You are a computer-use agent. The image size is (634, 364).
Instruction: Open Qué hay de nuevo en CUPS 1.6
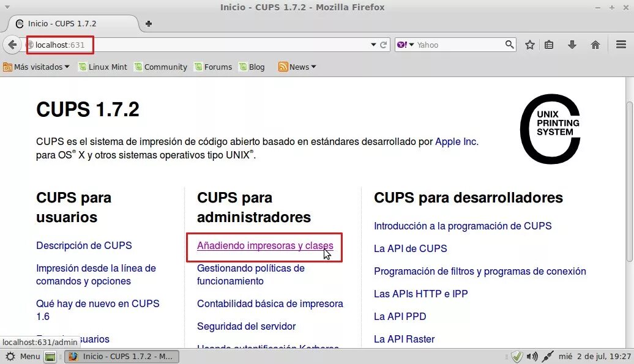click(98, 310)
